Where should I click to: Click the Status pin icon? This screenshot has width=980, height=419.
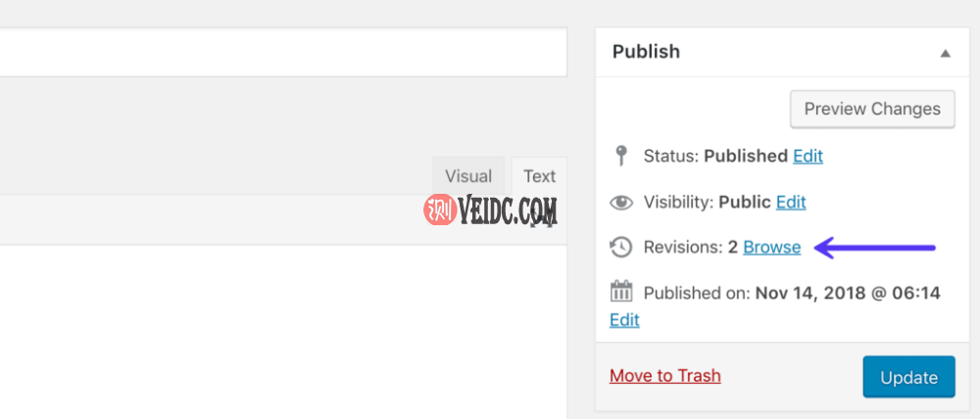point(620,156)
